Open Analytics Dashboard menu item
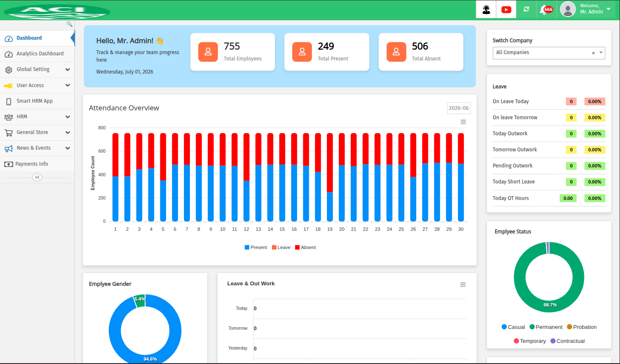 pos(37,54)
